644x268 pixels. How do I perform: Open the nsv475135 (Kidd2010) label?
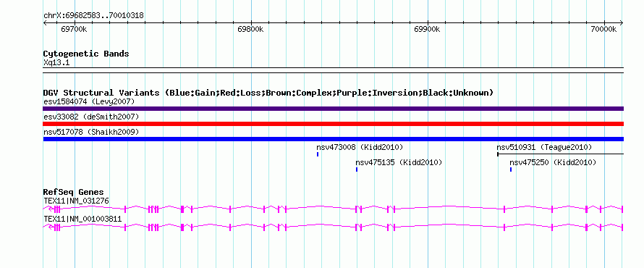[399, 162]
